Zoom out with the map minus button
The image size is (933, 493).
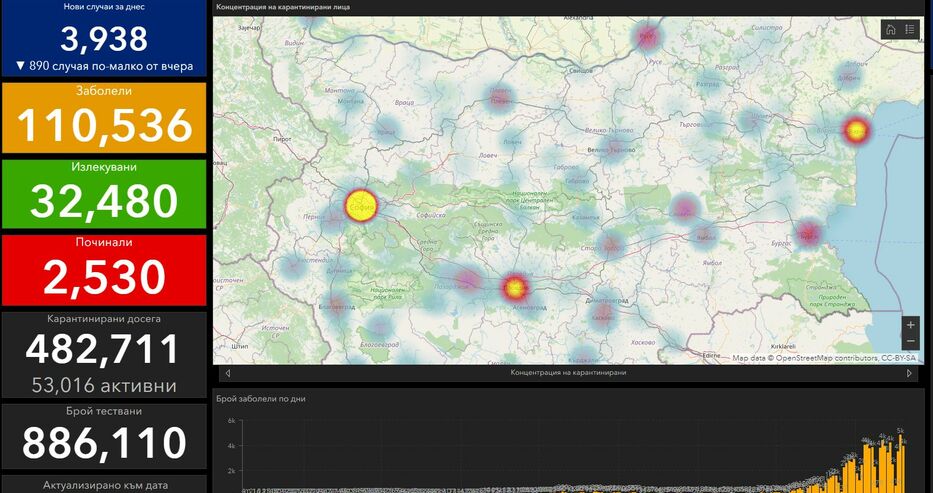tap(910, 342)
